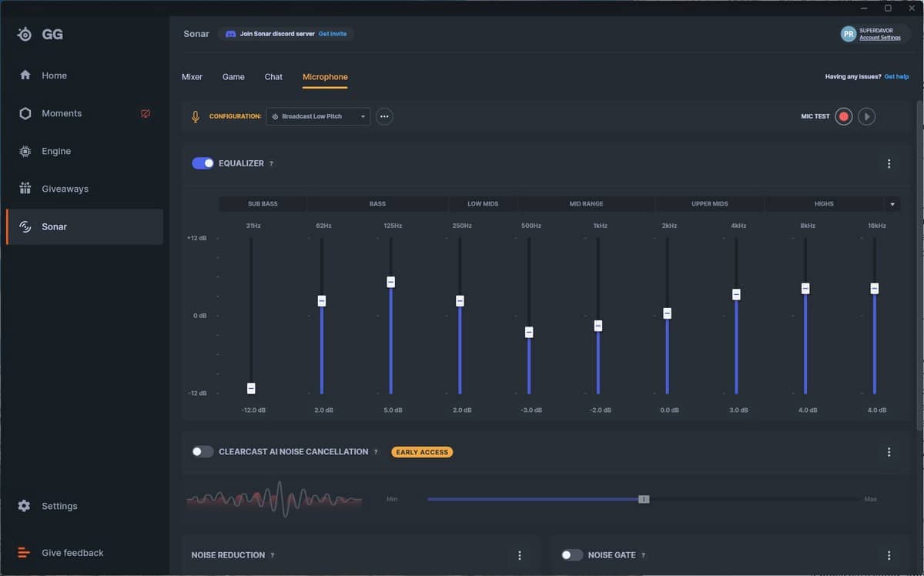Click the 5.0 dB value under 125Hz
Viewport: 924px width, 576px height.
(x=393, y=410)
